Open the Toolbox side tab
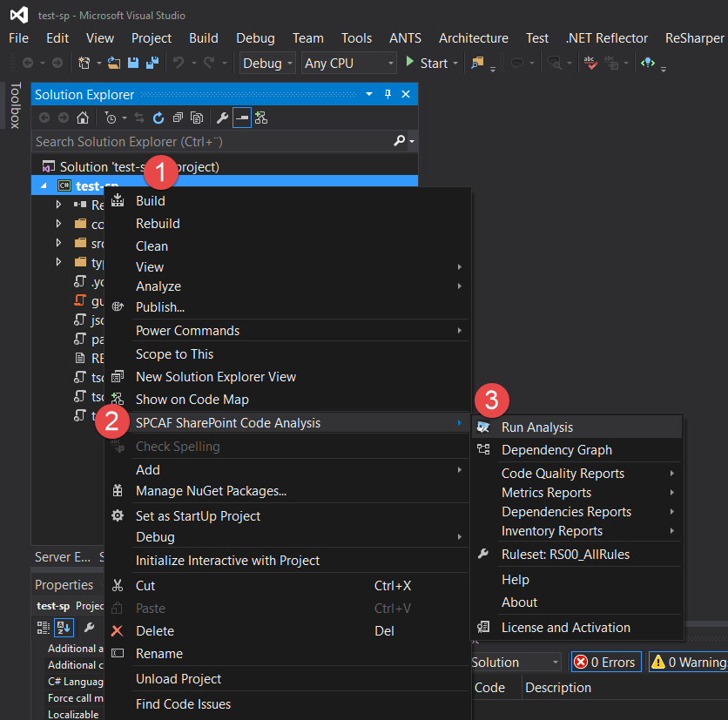The width and height of the screenshot is (728, 720). (x=16, y=105)
